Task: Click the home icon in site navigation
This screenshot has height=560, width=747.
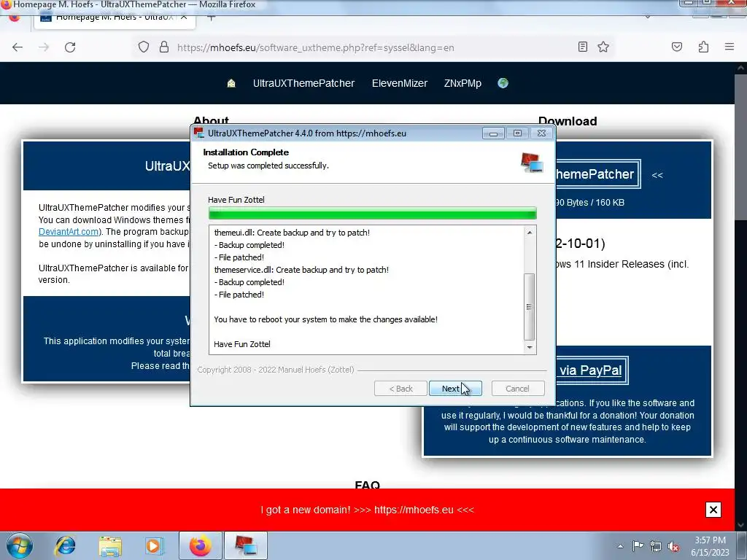Action: click(x=231, y=83)
